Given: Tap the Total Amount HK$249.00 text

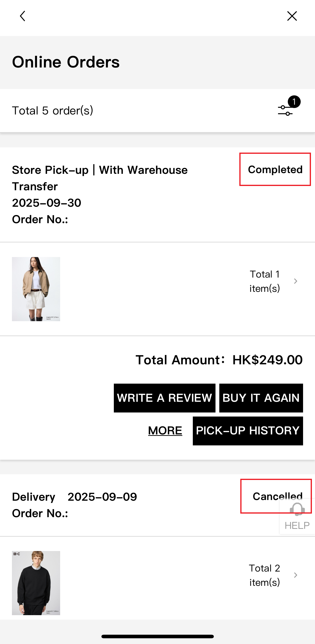Looking at the screenshot, I should point(219,360).
